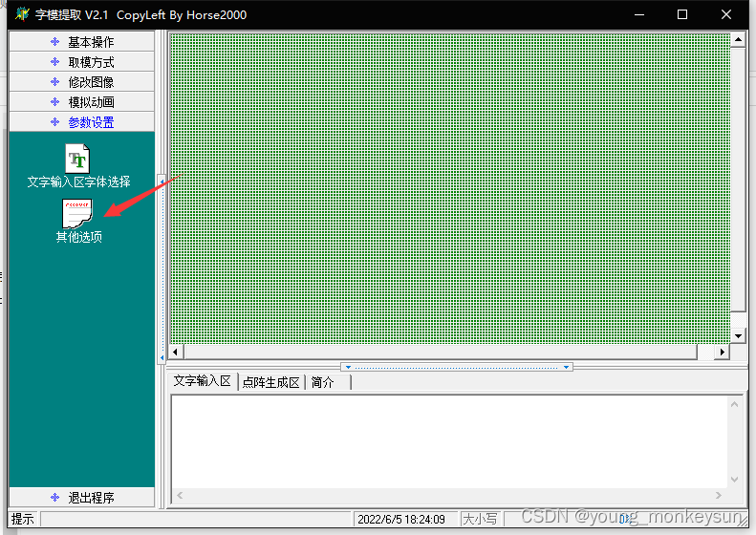Expand the 模拟动画 panel

pyautogui.click(x=81, y=102)
